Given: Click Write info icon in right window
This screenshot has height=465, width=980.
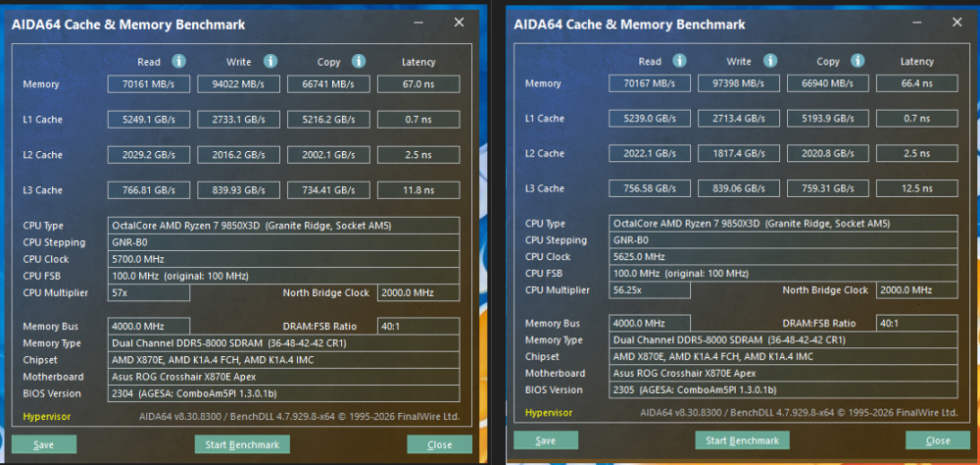Looking at the screenshot, I should (x=770, y=61).
